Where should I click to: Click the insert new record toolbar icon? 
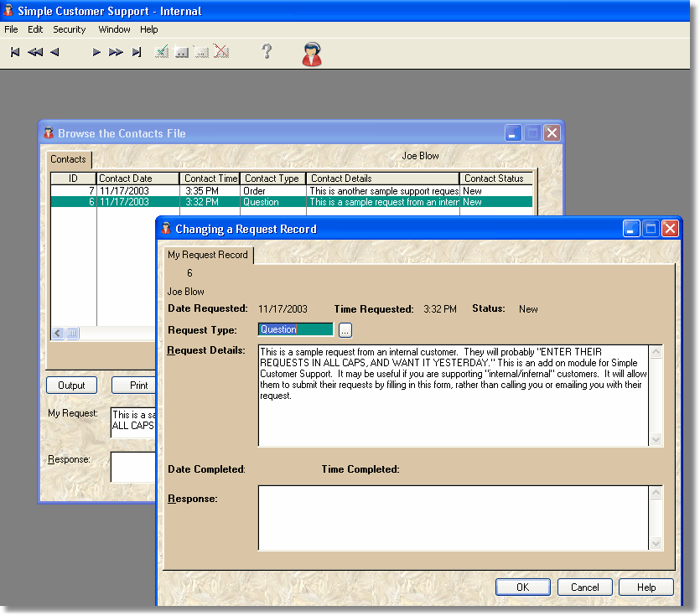coord(181,52)
